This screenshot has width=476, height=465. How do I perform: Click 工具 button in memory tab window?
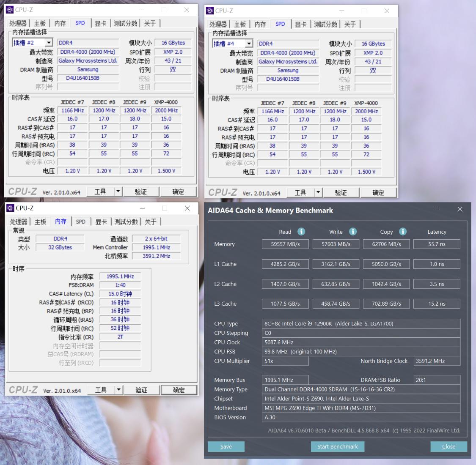pos(101,390)
